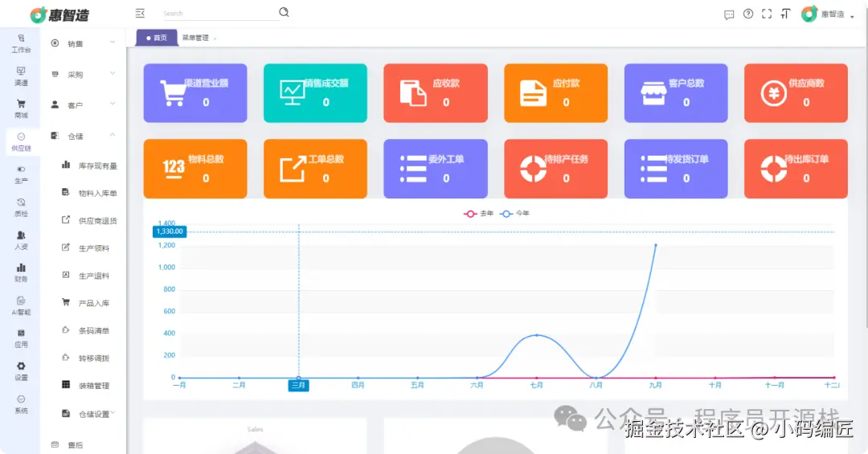Open the 系统 system sidebar icon
The width and height of the screenshot is (868, 454).
click(x=21, y=404)
